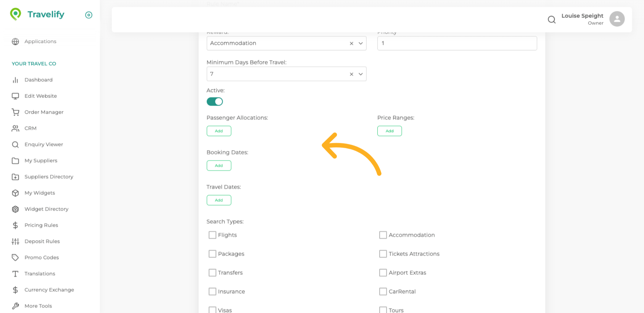This screenshot has width=644, height=313.
Task: Add a Booking Dates range
Action: click(x=219, y=165)
